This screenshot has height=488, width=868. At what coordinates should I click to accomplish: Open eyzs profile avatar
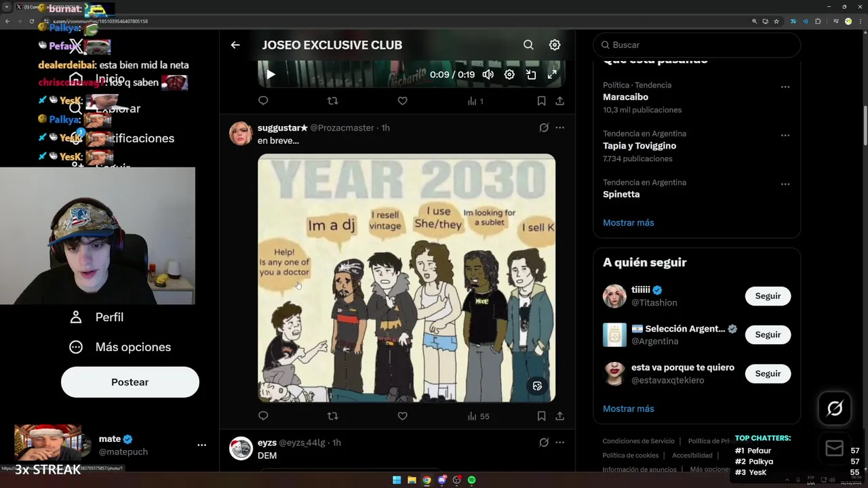point(241,449)
